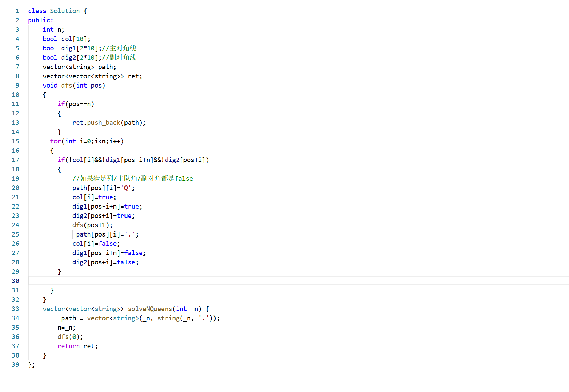Click 'dig1[pos-i+n]=false;' line
569x392 pixels.
(x=109, y=253)
